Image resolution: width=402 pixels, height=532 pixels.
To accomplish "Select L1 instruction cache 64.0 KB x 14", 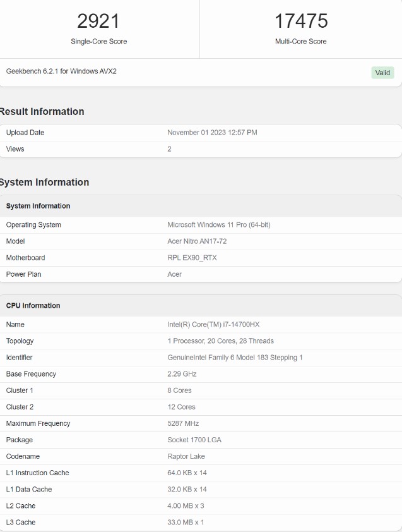I will pyautogui.click(x=187, y=473).
